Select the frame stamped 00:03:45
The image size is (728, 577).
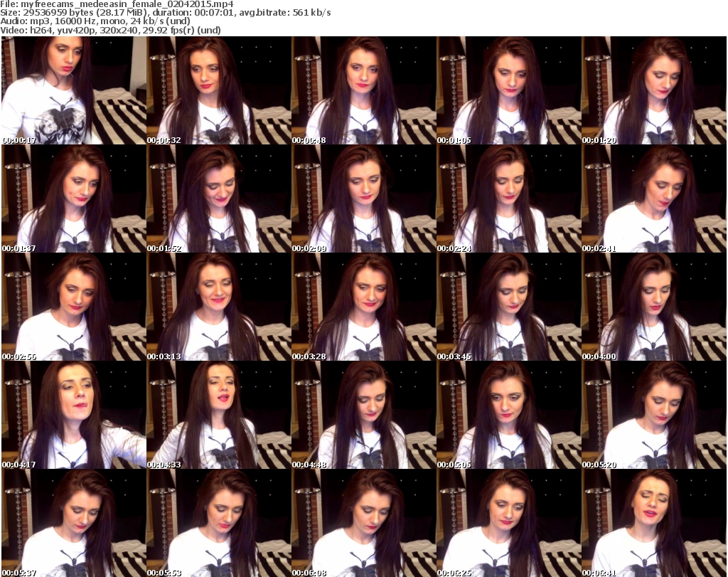[x=508, y=307]
